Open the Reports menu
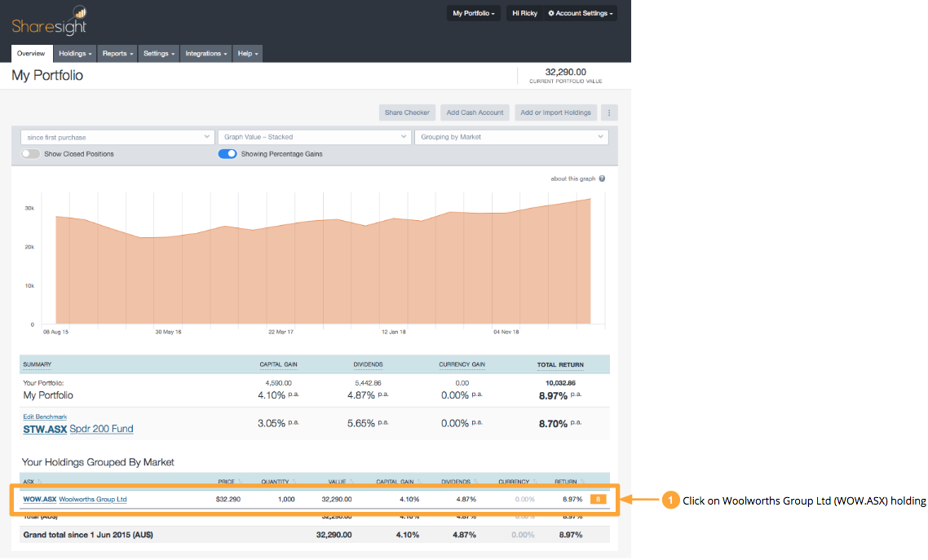Viewport: 928px width, 560px height. point(117,53)
